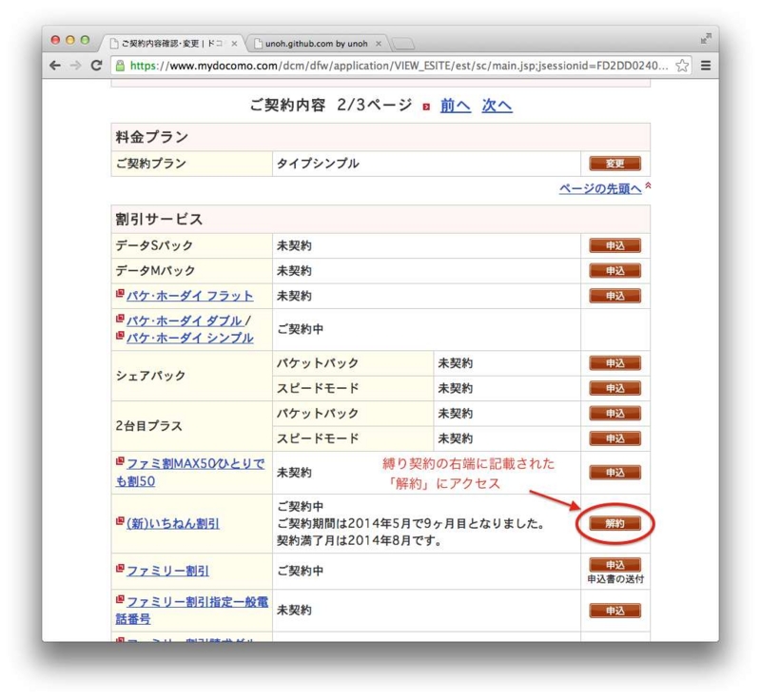Open the ファミリー割引 link
This screenshot has width=761, height=700.
click(x=168, y=571)
